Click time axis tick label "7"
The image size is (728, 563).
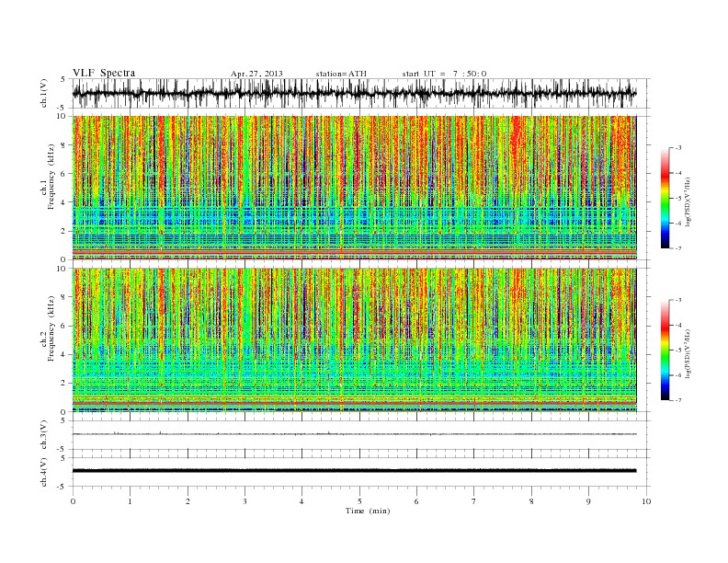pyautogui.click(x=474, y=501)
